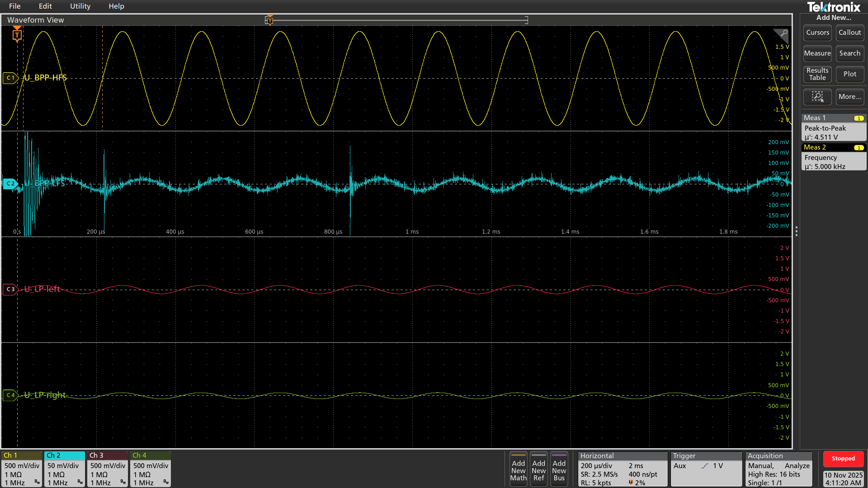Open the Meas 2 Frequency badge
The width and height of the screenshot is (868, 488).
coord(833,157)
